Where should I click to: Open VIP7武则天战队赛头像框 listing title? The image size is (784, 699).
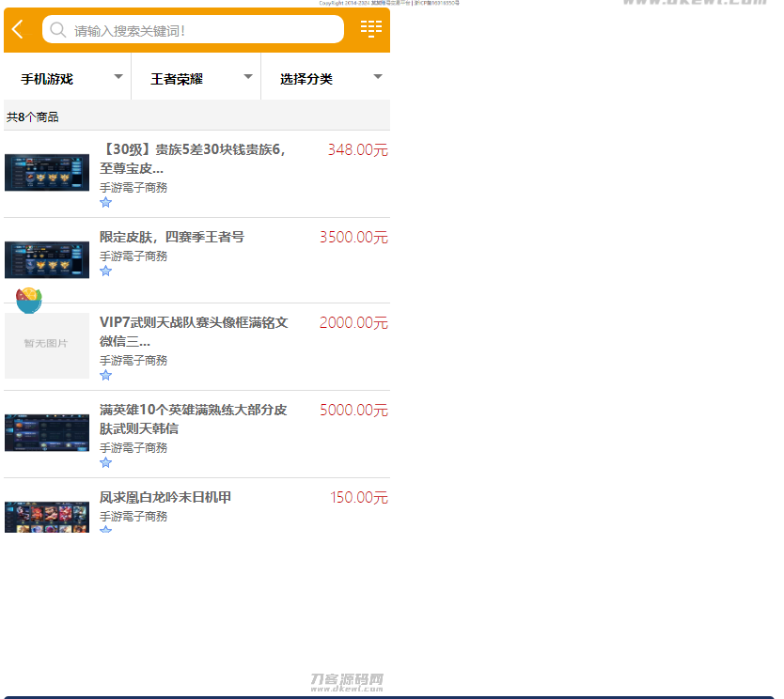click(194, 332)
